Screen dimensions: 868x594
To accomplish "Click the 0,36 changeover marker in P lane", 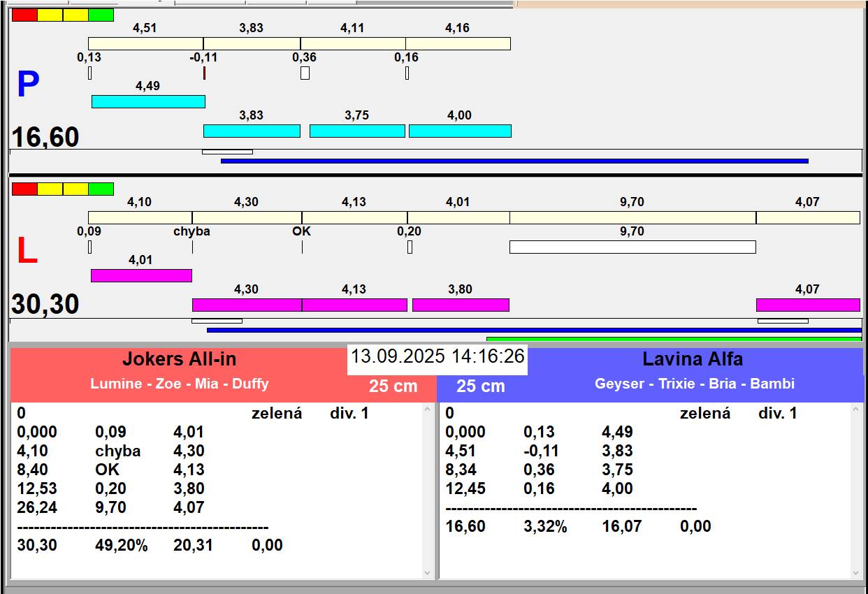I will coord(305,73).
